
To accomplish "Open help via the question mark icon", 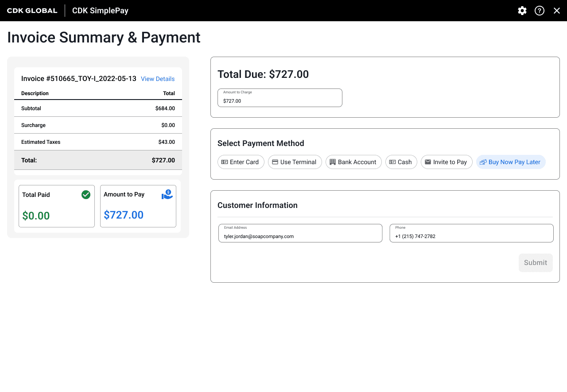I will [x=540, y=11].
